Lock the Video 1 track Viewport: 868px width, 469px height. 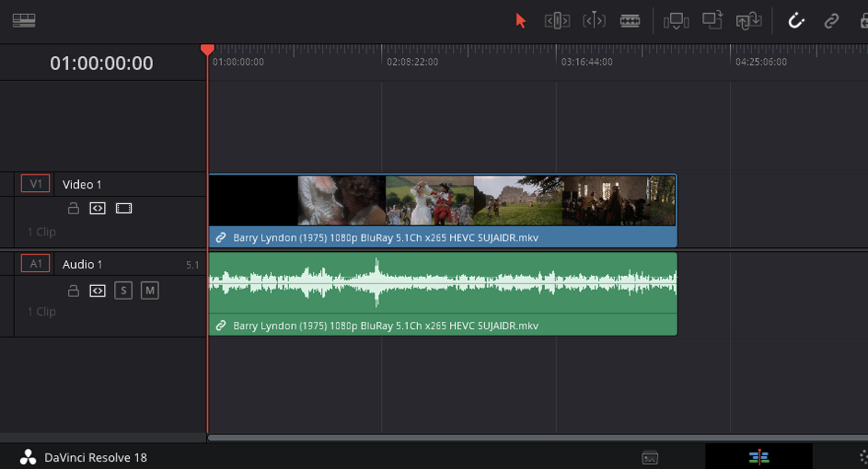(x=73, y=209)
